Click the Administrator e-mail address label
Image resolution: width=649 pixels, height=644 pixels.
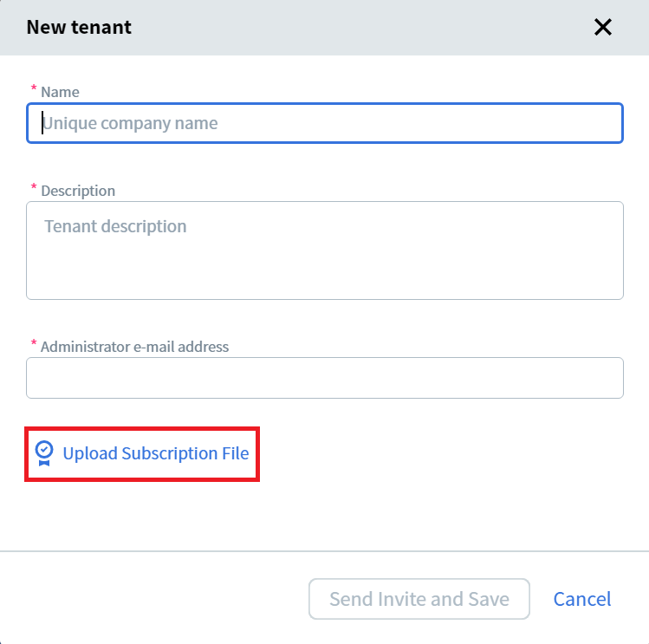(x=134, y=347)
